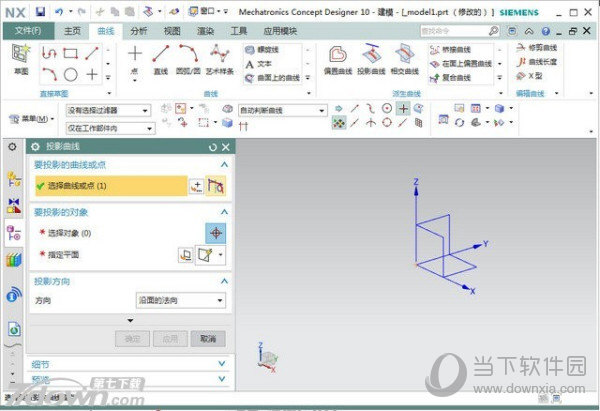This screenshot has width=600, height=411.
Task: Click the 文本 (Text) curve command
Action: click(259, 64)
